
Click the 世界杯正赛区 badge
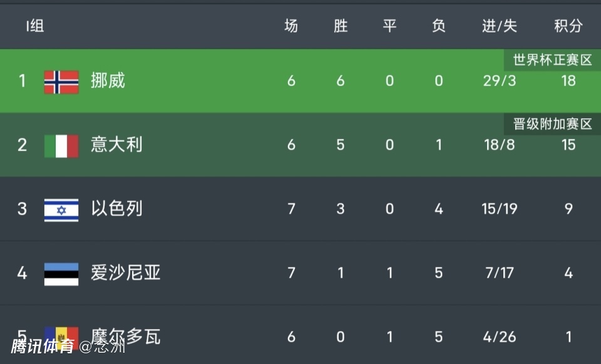[552, 60]
